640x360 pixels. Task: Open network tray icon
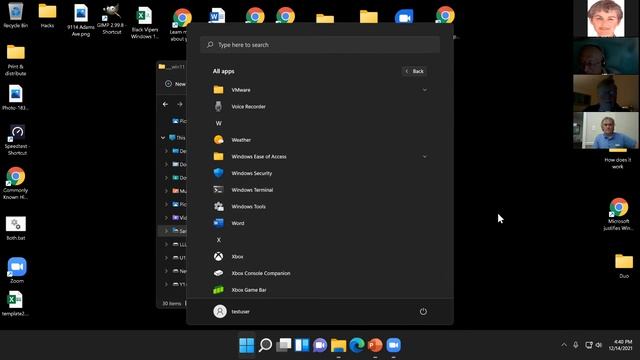589,345
